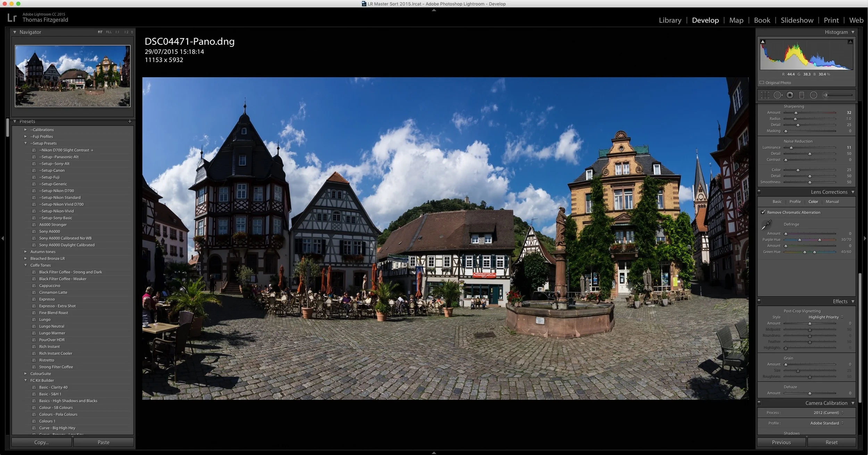The image size is (868, 455).
Task: Select the Spot Removal tool
Action: (778, 95)
